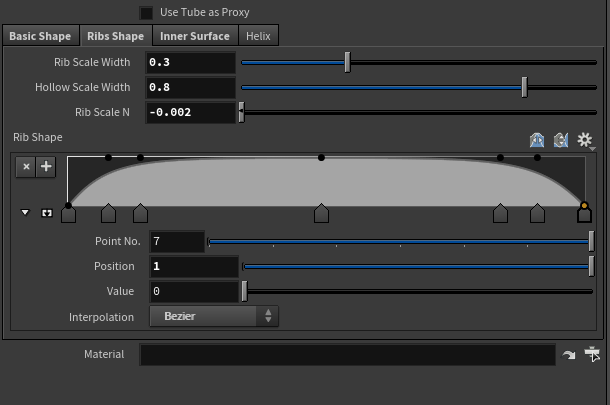Click the remove ramp point (×) button
This screenshot has width=610, height=405.
26,167
